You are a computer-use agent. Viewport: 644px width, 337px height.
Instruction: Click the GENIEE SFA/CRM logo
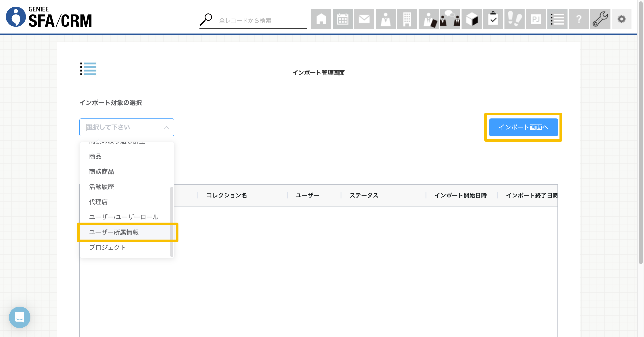pyautogui.click(x=49, y=17)
